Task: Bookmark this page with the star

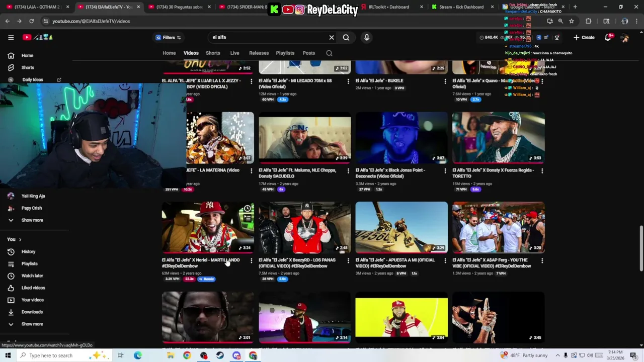Action: tap(572, 21)
